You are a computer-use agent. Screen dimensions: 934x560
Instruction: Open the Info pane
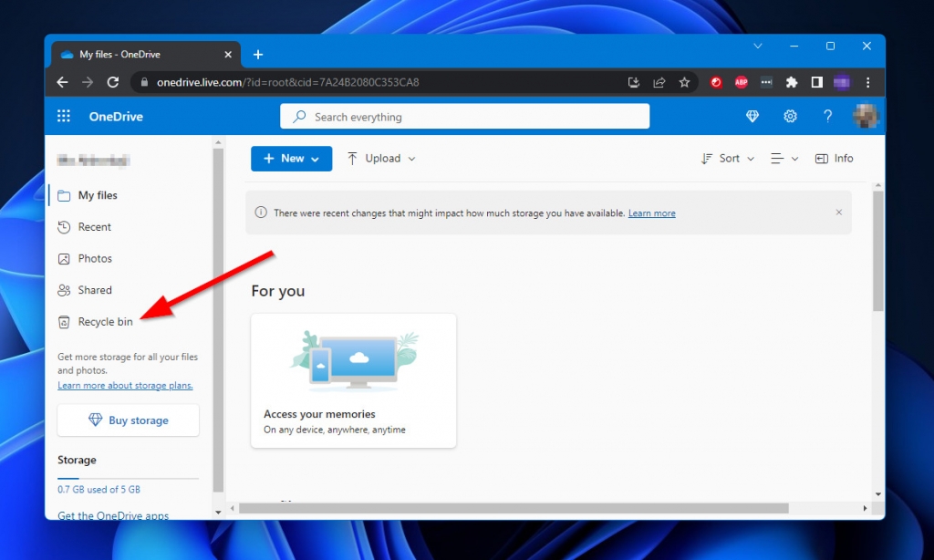pos(834,158)
